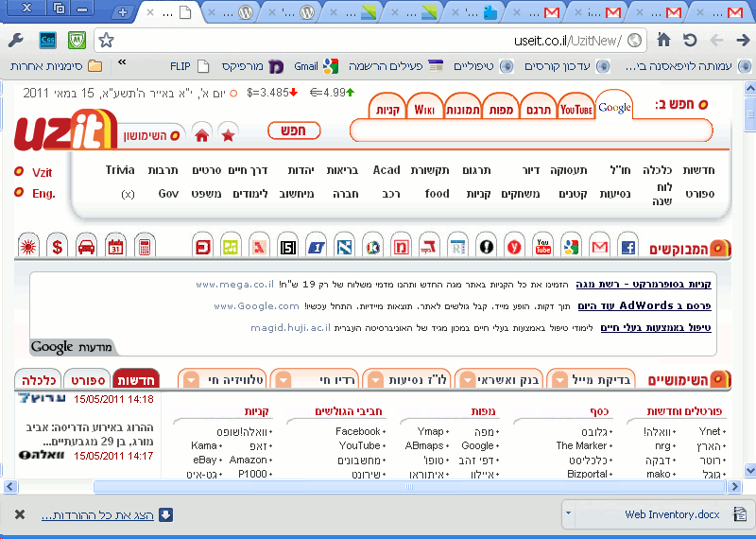Open the download arrow icon in downloads bar
The width and height of the screenshot is (756, 539).
coord(166,514)
